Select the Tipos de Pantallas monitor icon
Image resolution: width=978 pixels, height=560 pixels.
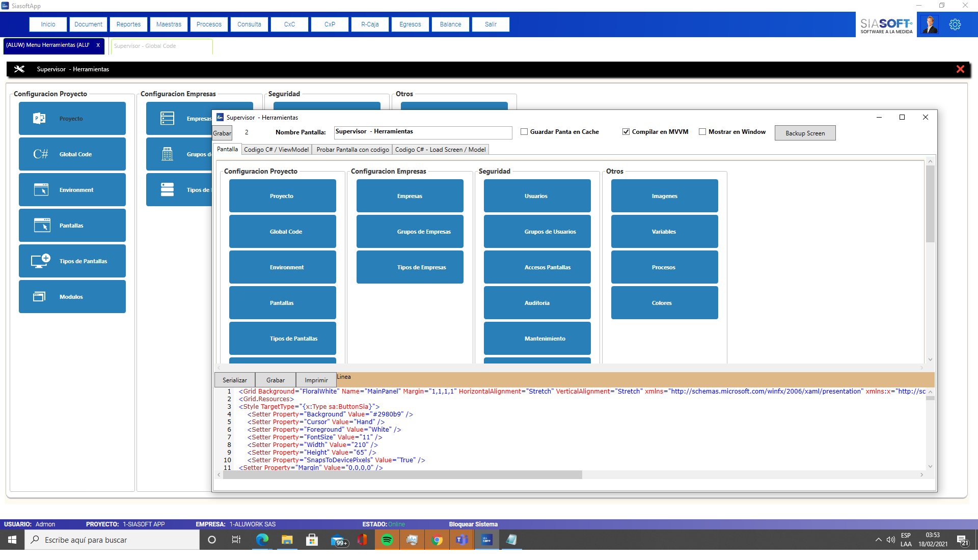tap(40, 261)
